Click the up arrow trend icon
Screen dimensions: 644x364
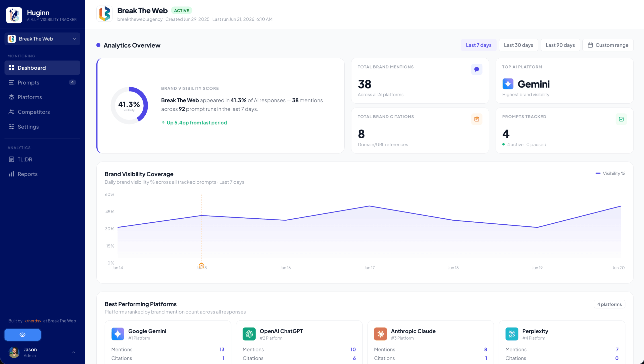point(163,123)
